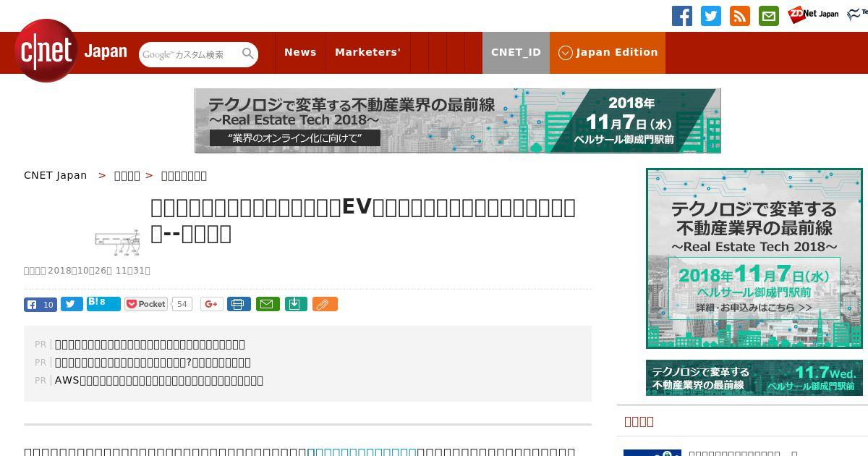Screen dimensions: 868x456
Task: Share article on Google+
Action: coord(212,304)
